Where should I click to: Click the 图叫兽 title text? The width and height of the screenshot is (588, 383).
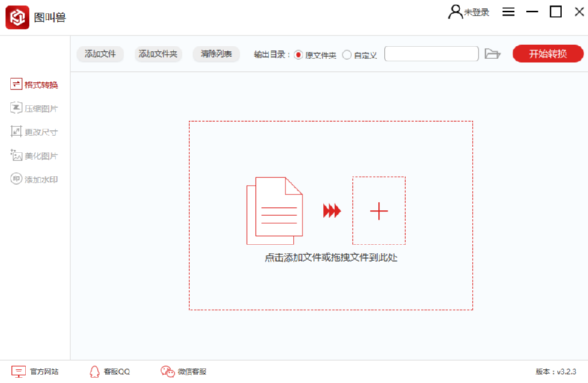[50, 17]
